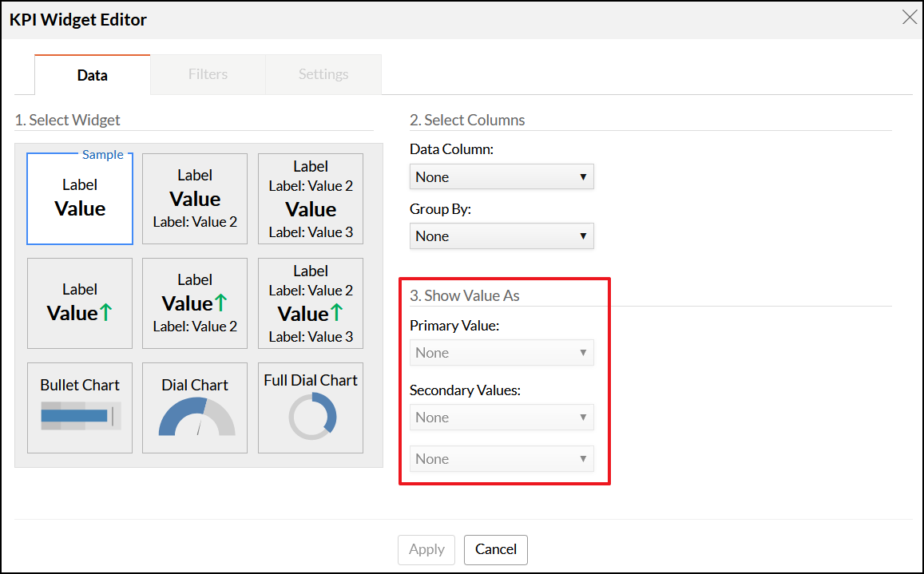Pick trend arrow widget with Value 2 and 3
The height and width of the screenshot is (574, 924).
point(311,303)
